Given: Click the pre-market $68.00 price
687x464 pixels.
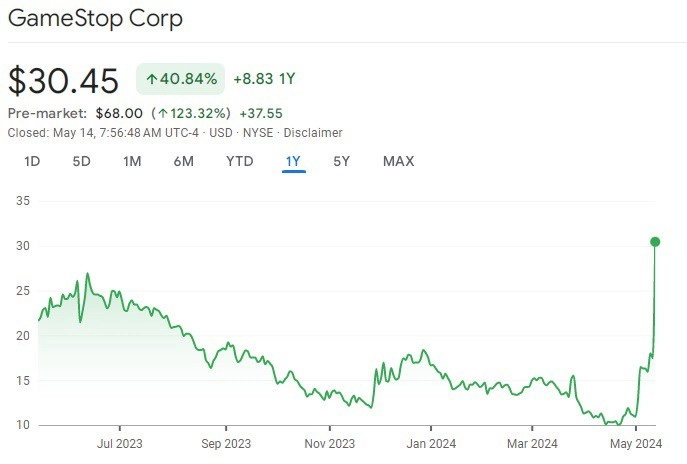Looking at the screenshot, I should [119, 113].
